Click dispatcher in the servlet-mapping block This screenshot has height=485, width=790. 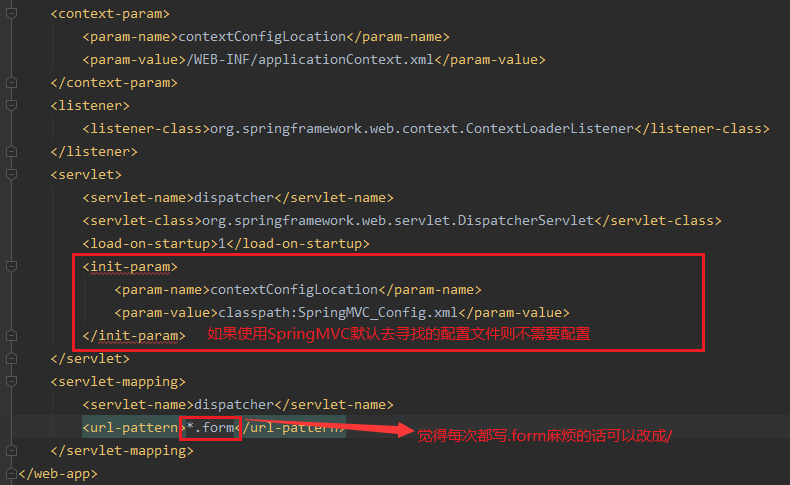(234, 404)
